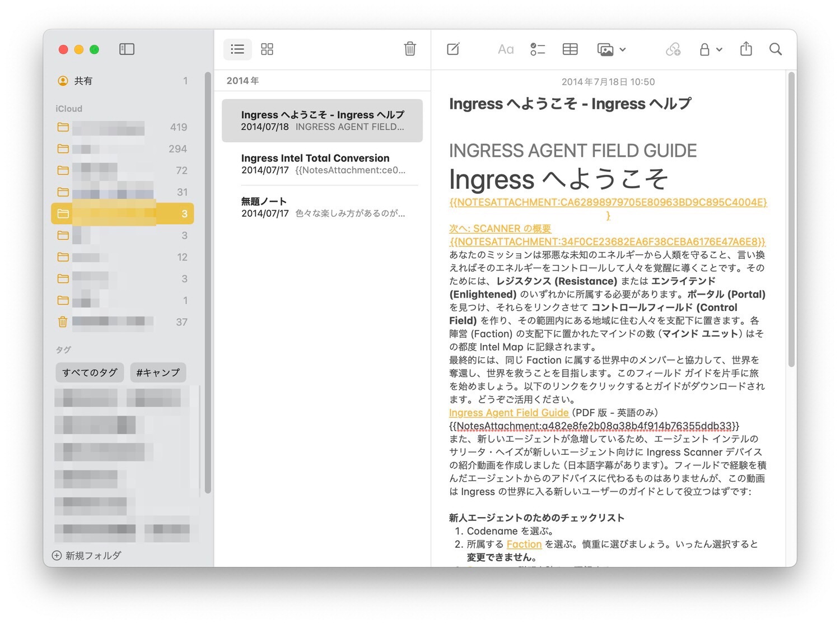Click 新人エージェントのためのチェックリスト heading

click(x=536, y=518)
